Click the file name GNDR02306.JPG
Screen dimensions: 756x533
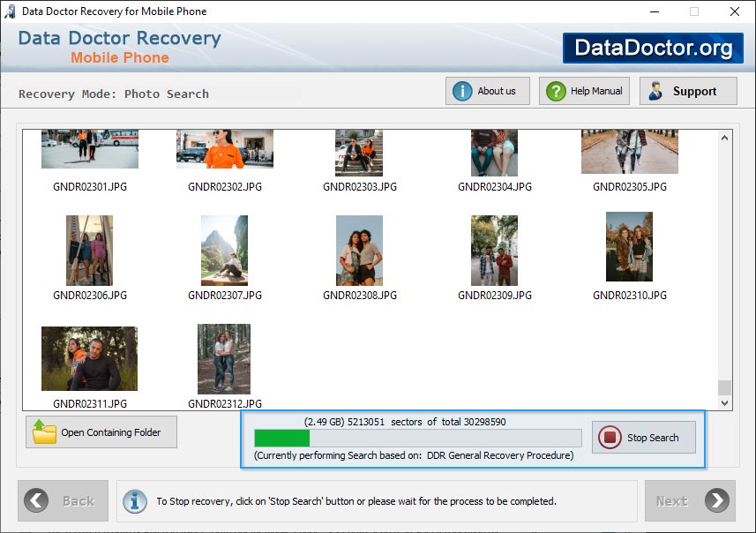(x=90, y=296)
